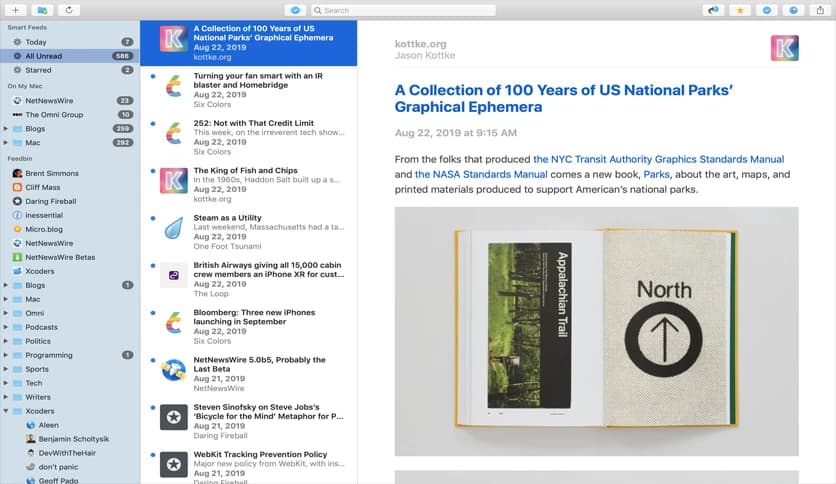Click the Daring Fireball feed icon in sidebar
The image size is (836, 484).
tap(17, 201)
